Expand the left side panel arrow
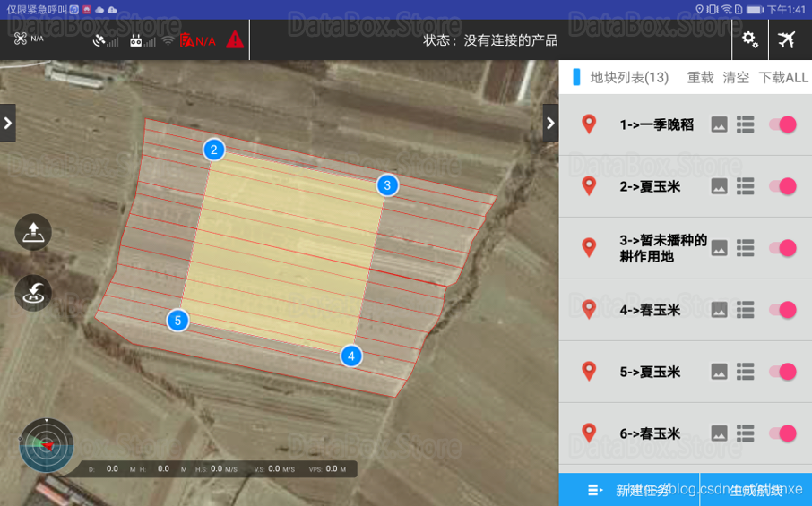The height and width of the screenshot is (506, 812). coord(8,123)
